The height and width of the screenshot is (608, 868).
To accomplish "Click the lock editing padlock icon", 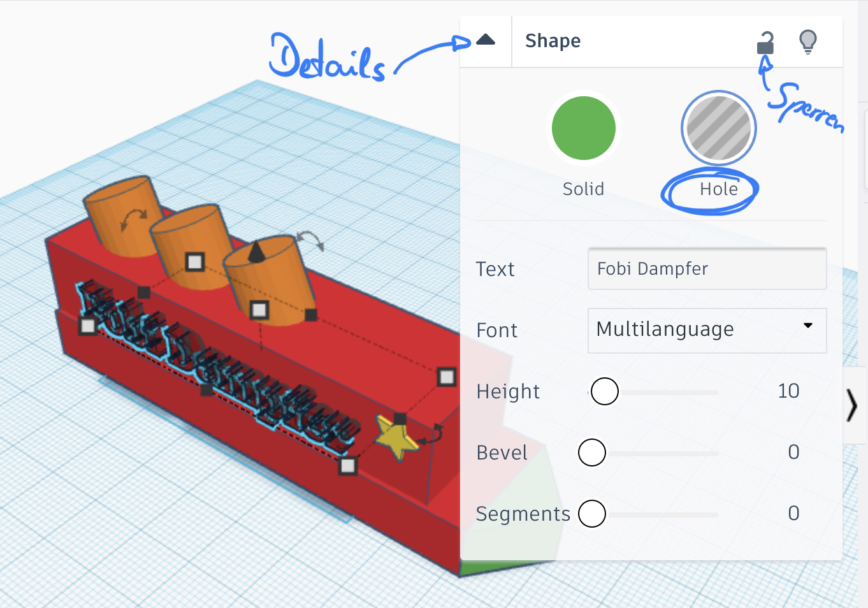I will [765, 43].
